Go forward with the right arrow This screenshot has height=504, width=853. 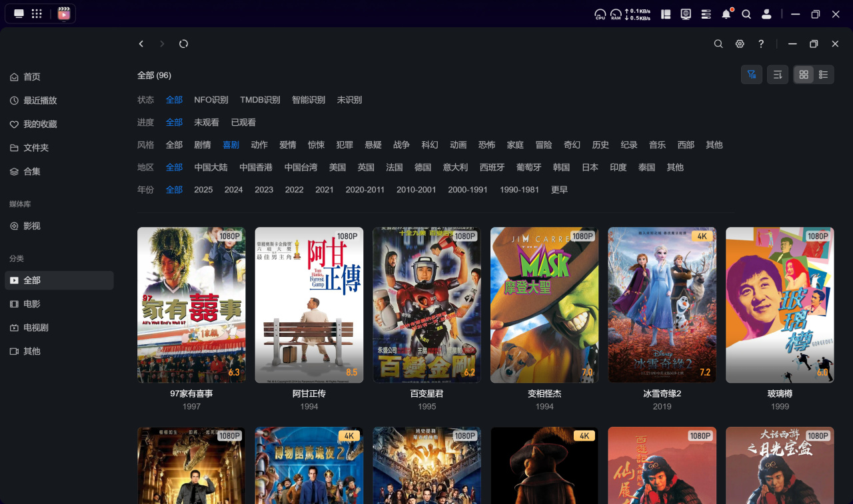(162, 44)
